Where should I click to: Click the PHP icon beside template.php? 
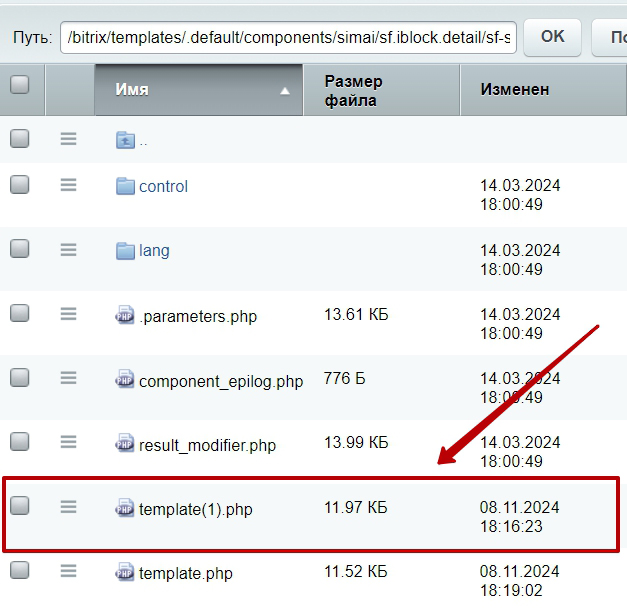click(124, 573)
